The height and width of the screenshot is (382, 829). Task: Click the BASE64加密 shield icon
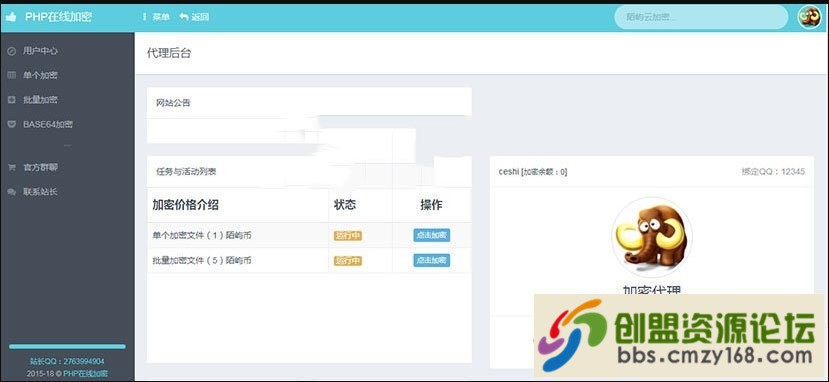click(11, 125)
